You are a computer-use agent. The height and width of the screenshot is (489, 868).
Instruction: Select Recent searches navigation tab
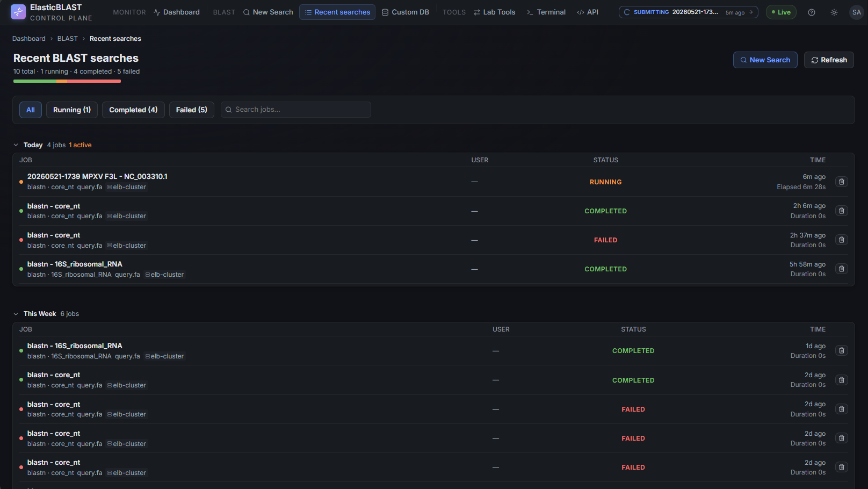pos(337,12)
